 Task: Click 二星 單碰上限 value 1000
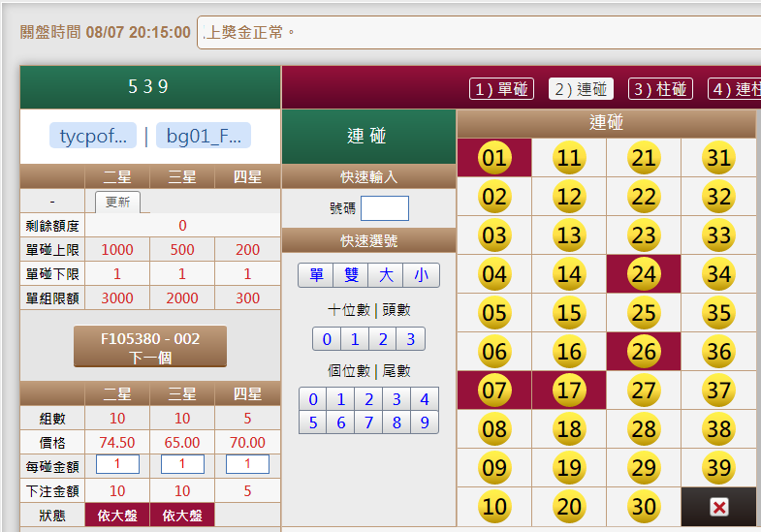117,249
